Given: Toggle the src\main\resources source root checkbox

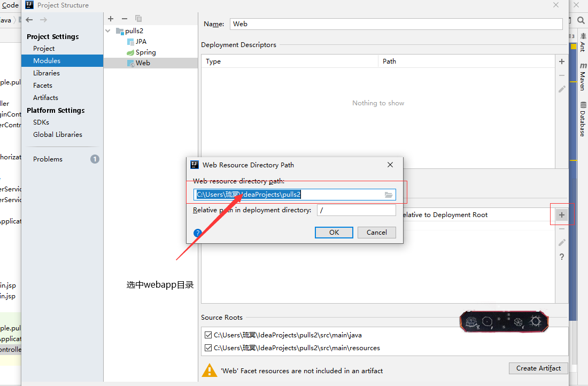Looking at the screenshot, I should tap(208, 348).
